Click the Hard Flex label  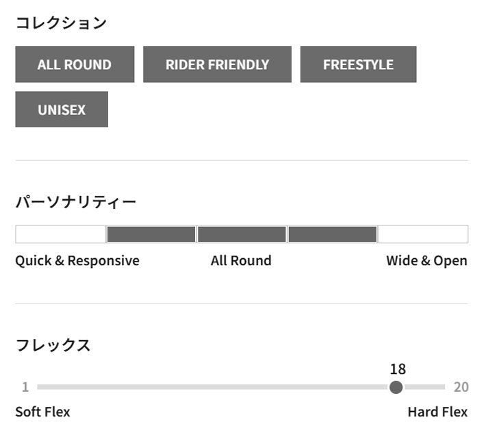coord(437,412)
